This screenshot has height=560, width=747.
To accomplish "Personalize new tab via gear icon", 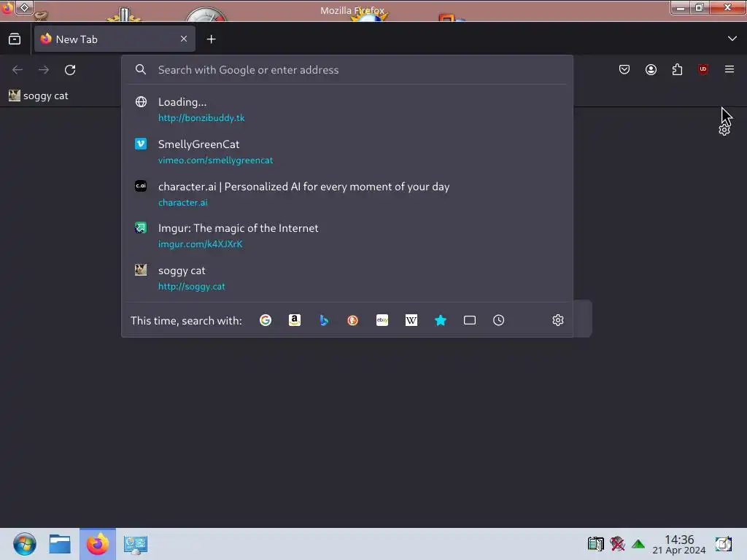I will point(724,130).
